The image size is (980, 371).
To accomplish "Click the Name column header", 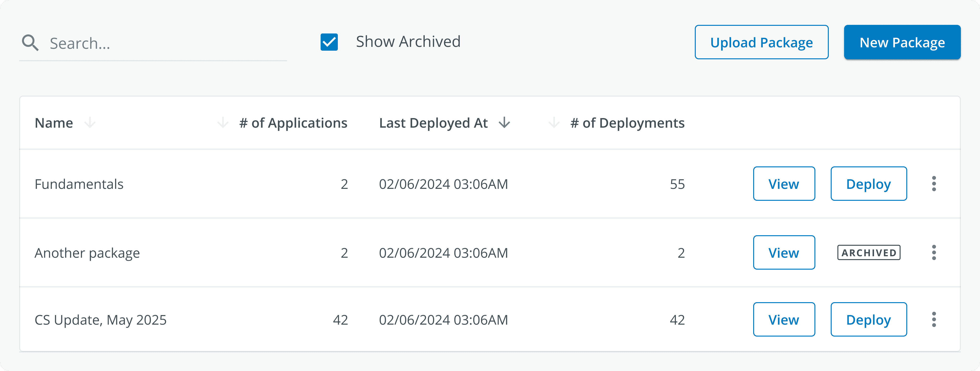I will tap(54, 123).
